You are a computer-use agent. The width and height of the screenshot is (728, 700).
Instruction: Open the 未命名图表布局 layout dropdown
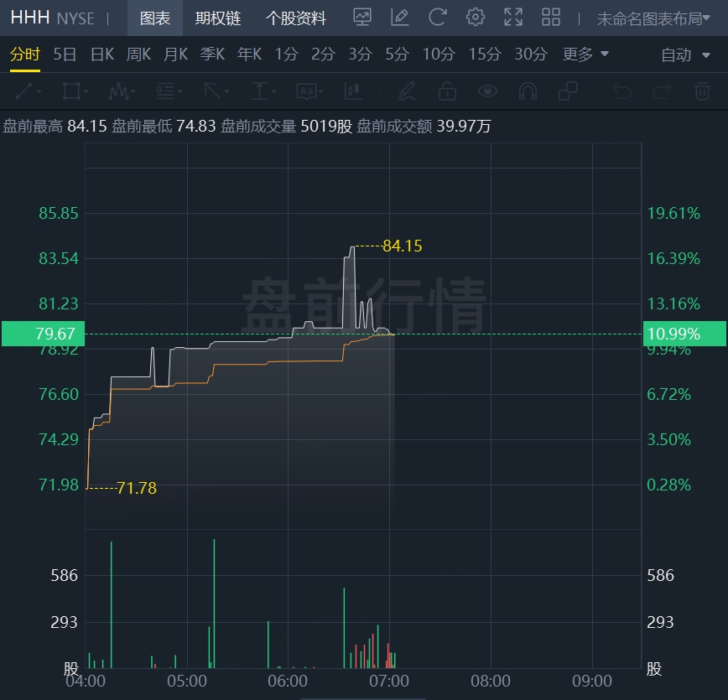(x=653, y=18)
